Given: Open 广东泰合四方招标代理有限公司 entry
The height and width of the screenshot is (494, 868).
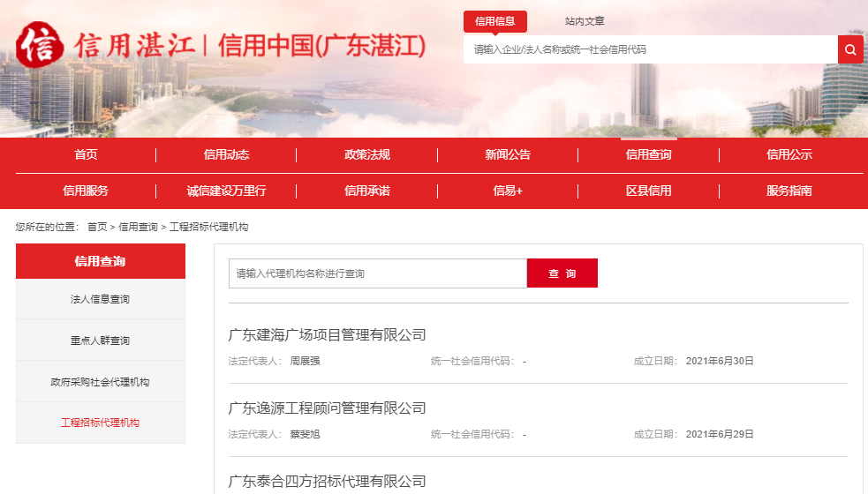Looking at the screenshot, I should (x=328, y=482).
